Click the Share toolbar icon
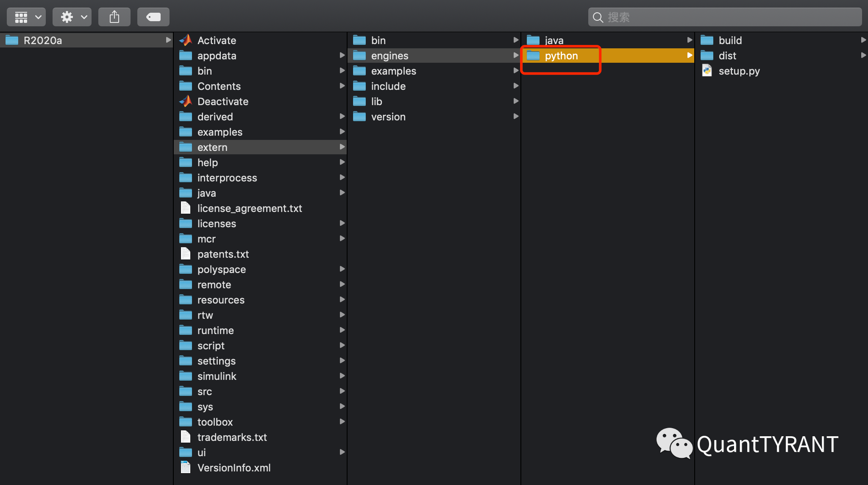This screenshot has width=868, height=485. click(x=114, y=17)
